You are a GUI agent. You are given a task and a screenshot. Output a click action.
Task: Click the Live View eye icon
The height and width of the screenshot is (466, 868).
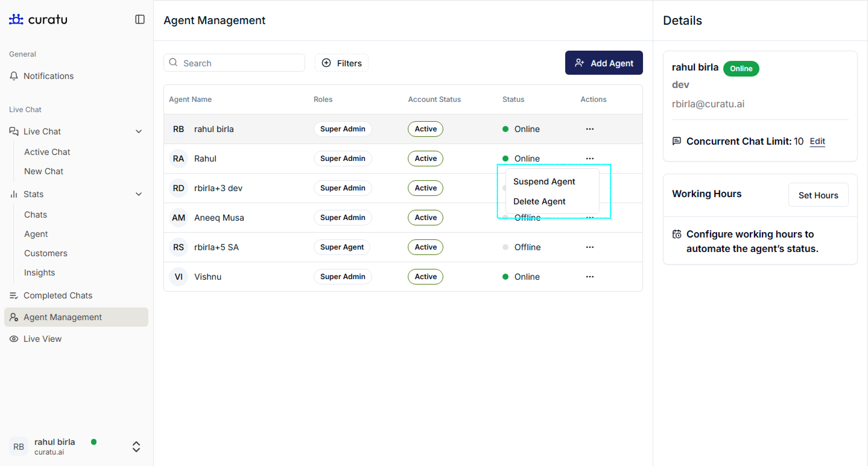pos(14,339)
